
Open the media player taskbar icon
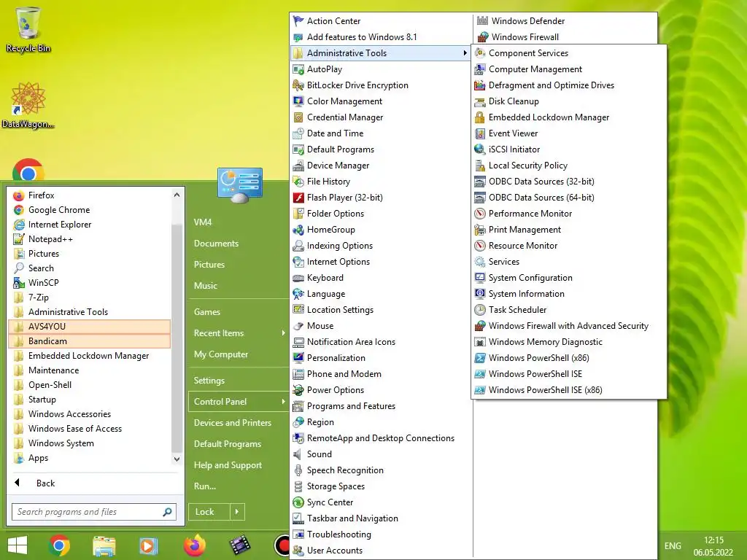point(148,545)
